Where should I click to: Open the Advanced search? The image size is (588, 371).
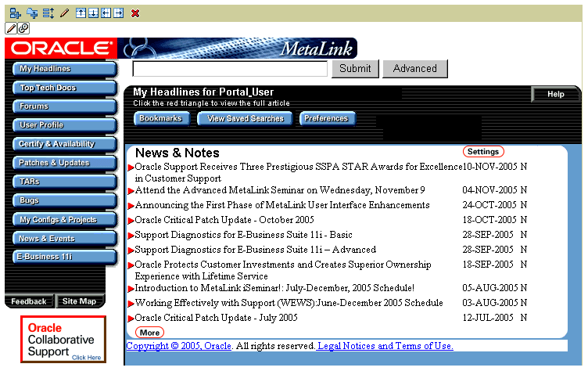pos(414,69)
